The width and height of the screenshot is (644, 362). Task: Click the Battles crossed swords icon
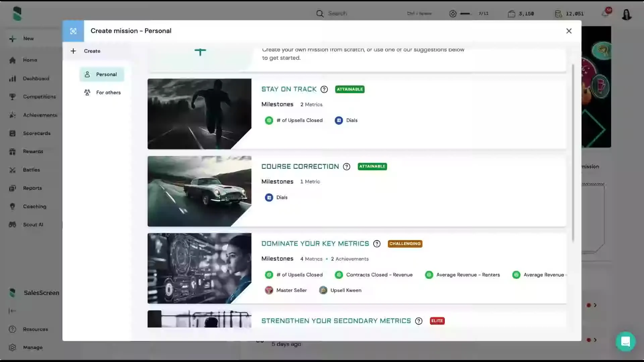pyautogui.click(x=13, y=170)
